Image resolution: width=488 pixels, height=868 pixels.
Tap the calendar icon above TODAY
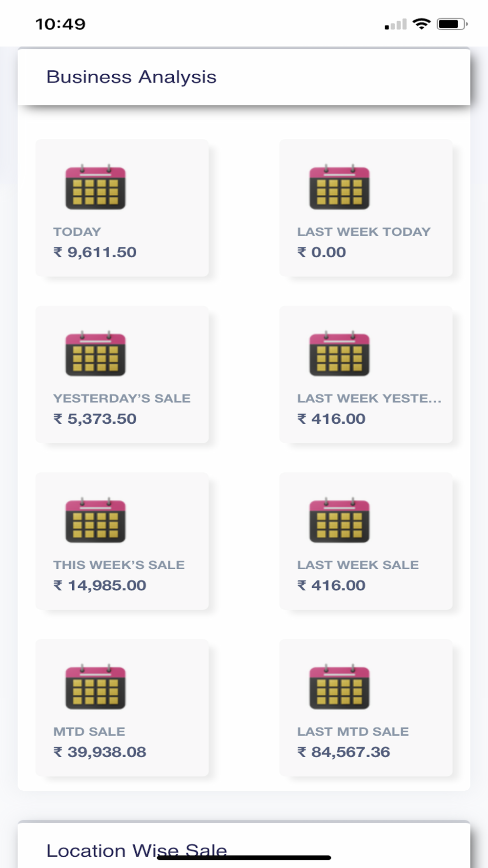[x=96, y=187]
